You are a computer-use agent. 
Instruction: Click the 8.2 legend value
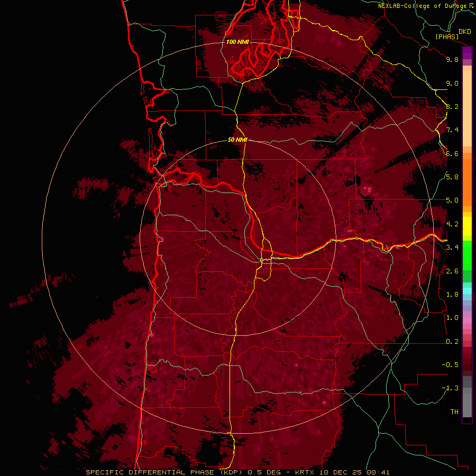tap(452, 106)
